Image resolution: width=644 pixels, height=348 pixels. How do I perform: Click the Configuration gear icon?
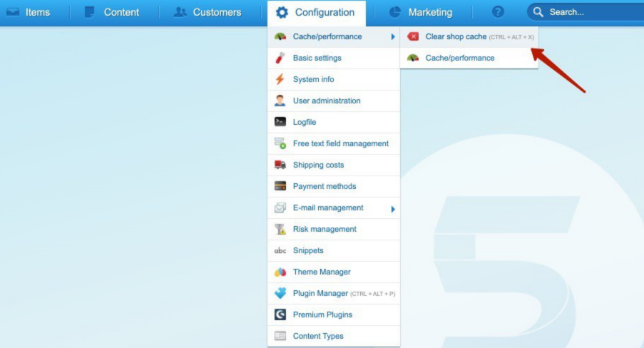[282, 12]
